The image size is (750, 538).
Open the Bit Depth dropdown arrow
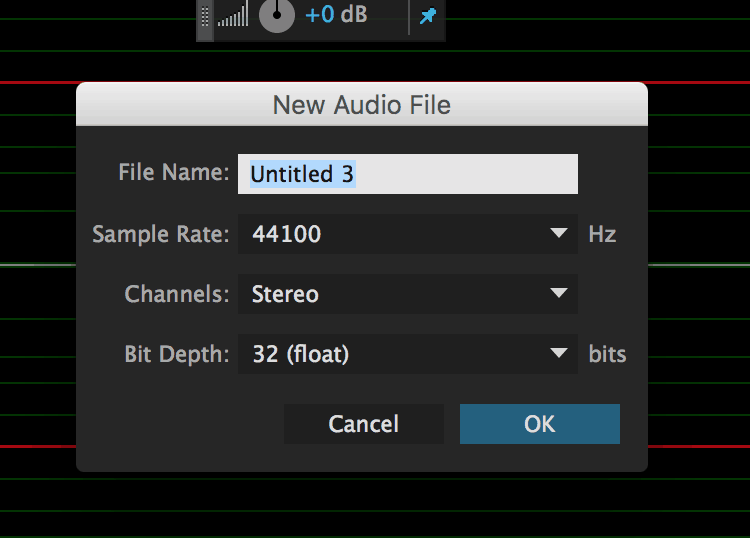click(x=558, y=353)
